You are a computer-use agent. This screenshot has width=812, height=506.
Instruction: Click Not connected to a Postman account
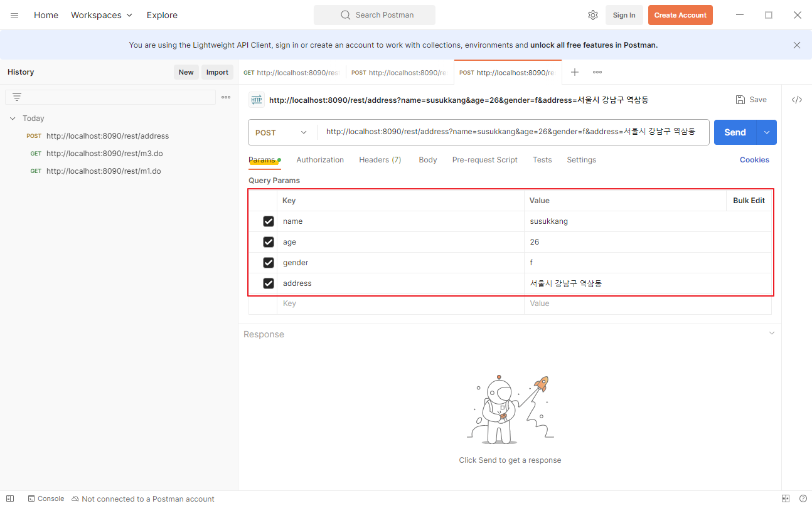pyautogui.click(x=143, y=498)
